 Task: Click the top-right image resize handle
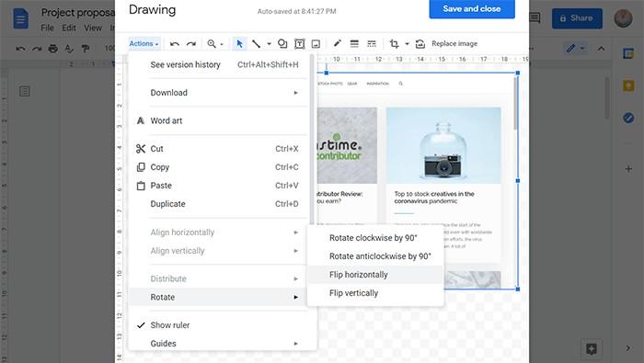tap(517, 73)
